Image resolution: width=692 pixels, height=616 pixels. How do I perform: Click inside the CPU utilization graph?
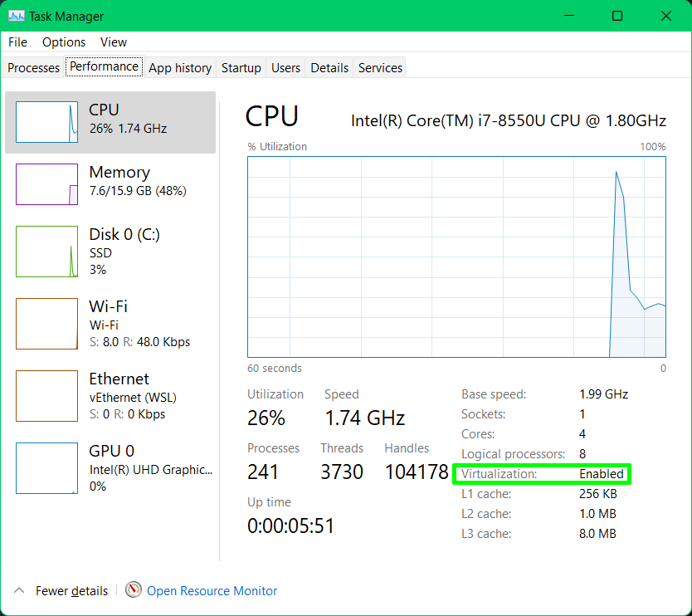click(456, 257)
